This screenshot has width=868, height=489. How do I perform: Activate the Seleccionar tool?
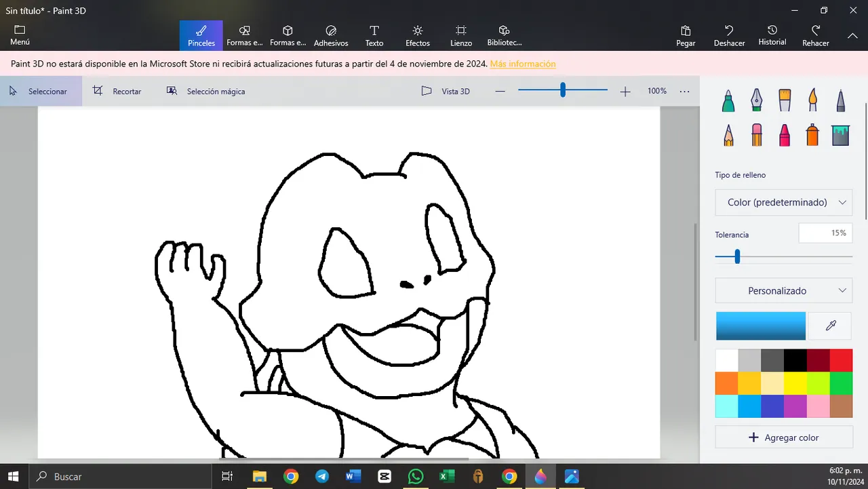[41, 91]
